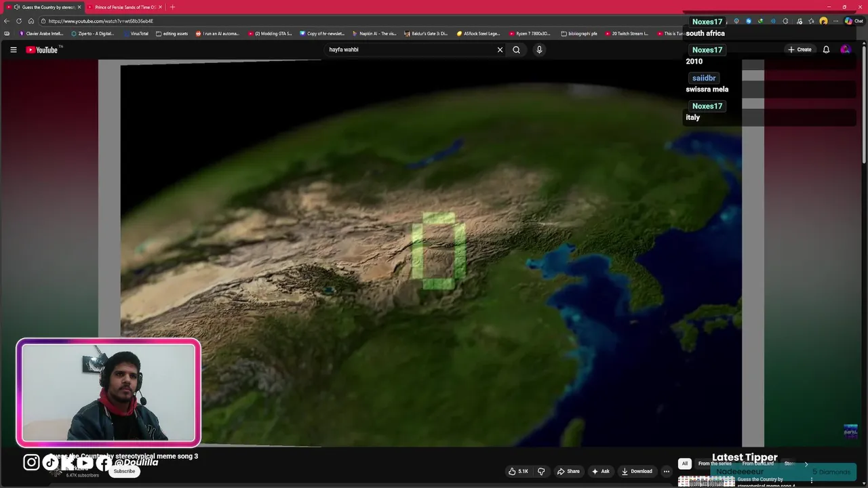Open options for the suggested Guess the Country video
This screenshot has width=868, height=488.
(811, 480)
